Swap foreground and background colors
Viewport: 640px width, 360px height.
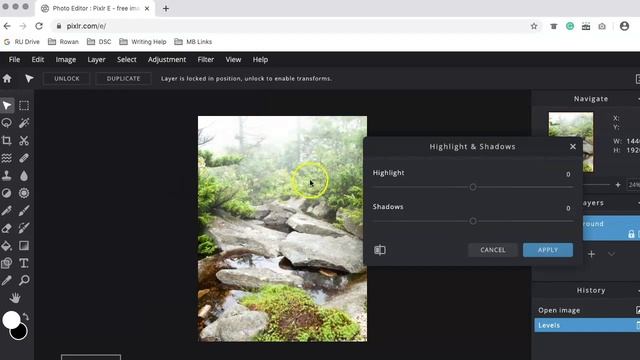tap(26, 316)
